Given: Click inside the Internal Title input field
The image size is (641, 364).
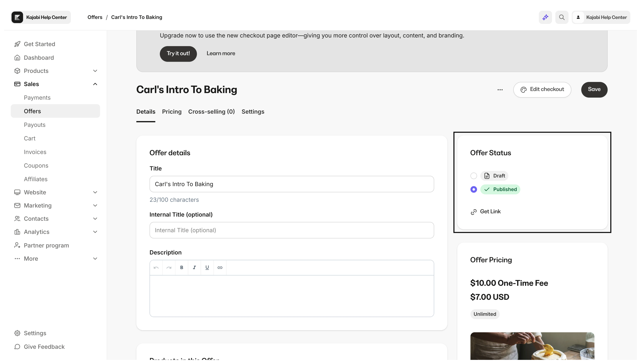Looking at the screenshot, I should tap(291, 230).
